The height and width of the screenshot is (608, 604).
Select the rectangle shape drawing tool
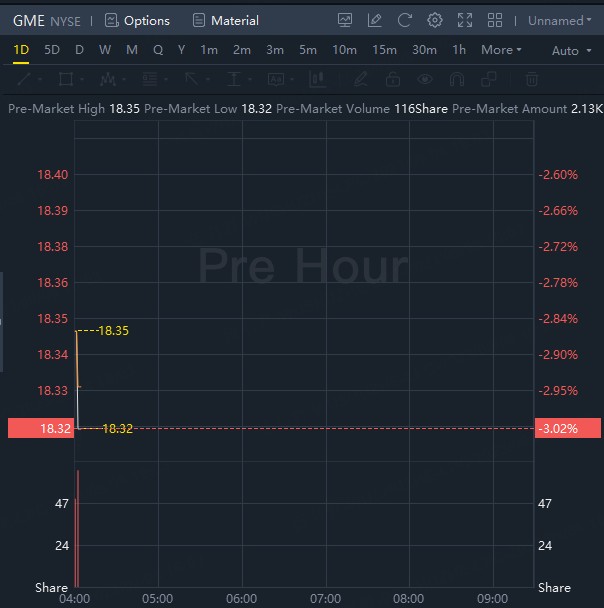tap(66, 79)
